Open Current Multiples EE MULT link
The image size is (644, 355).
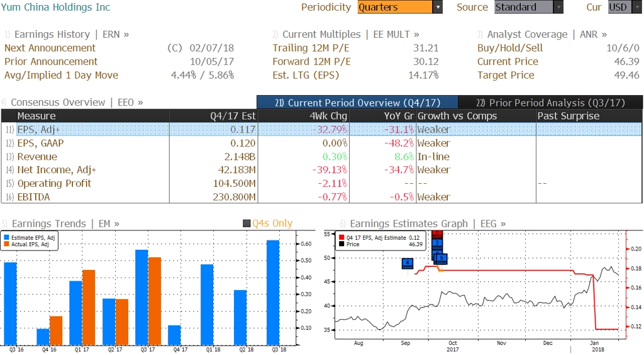pos(351,35)
